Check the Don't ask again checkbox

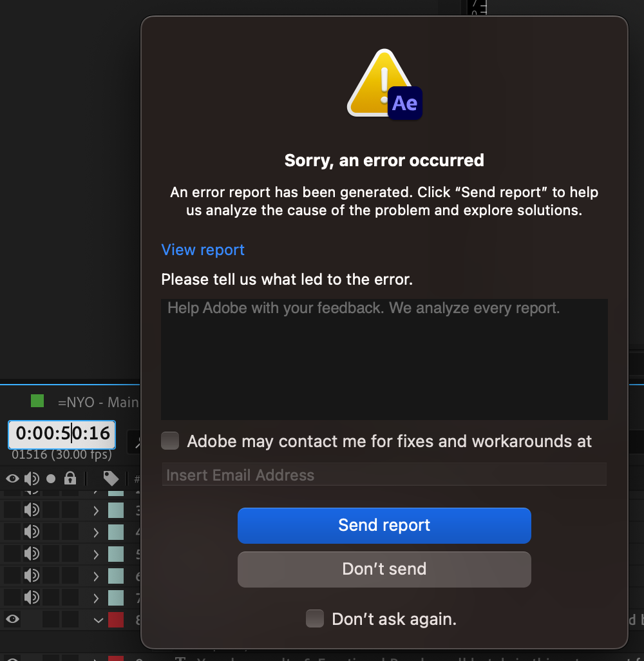315,618
